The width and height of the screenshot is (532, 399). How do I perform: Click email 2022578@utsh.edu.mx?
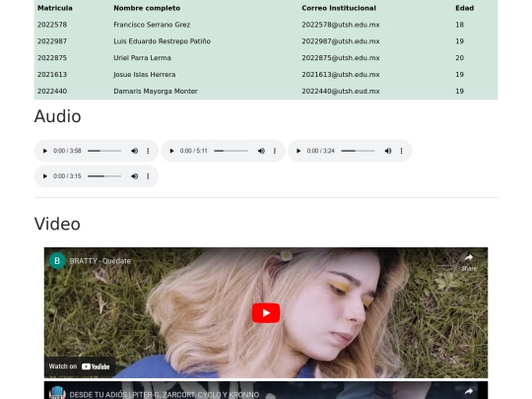pos(341,25)
